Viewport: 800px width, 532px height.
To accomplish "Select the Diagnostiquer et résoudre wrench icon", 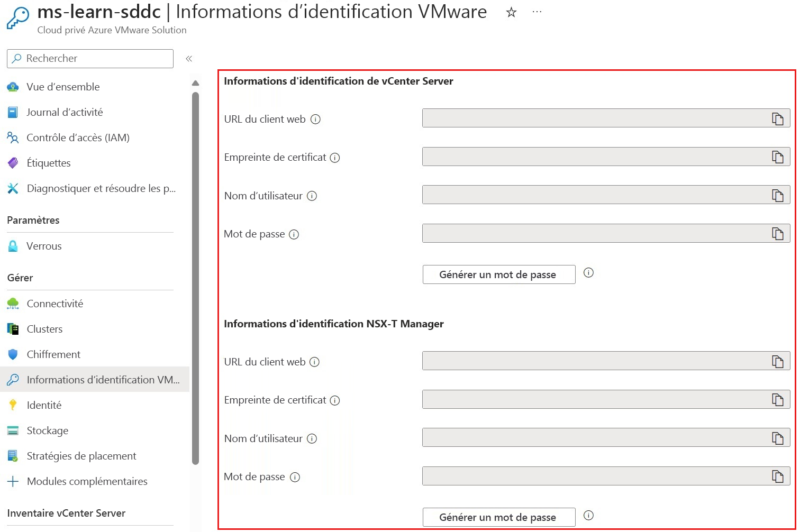I will tap(13, 188).
